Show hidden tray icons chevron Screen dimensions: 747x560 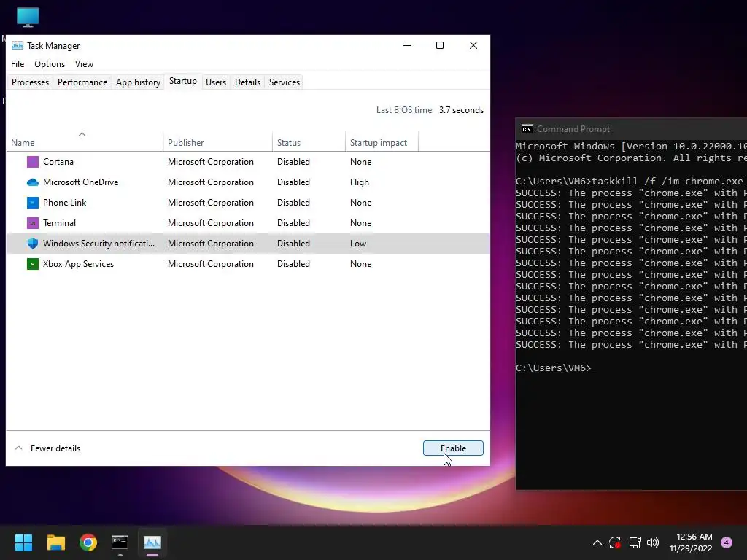[x=597, y=542]
